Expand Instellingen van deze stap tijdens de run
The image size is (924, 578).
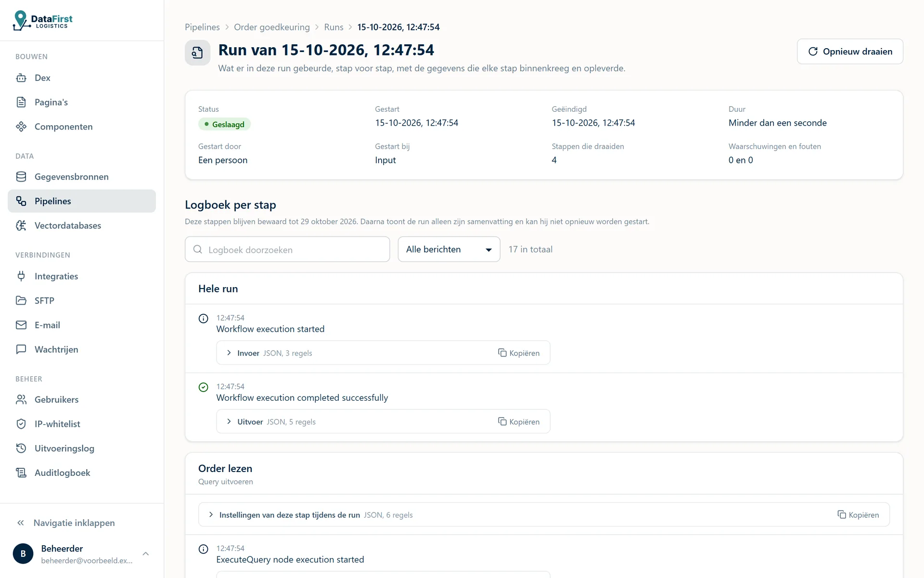310,515
